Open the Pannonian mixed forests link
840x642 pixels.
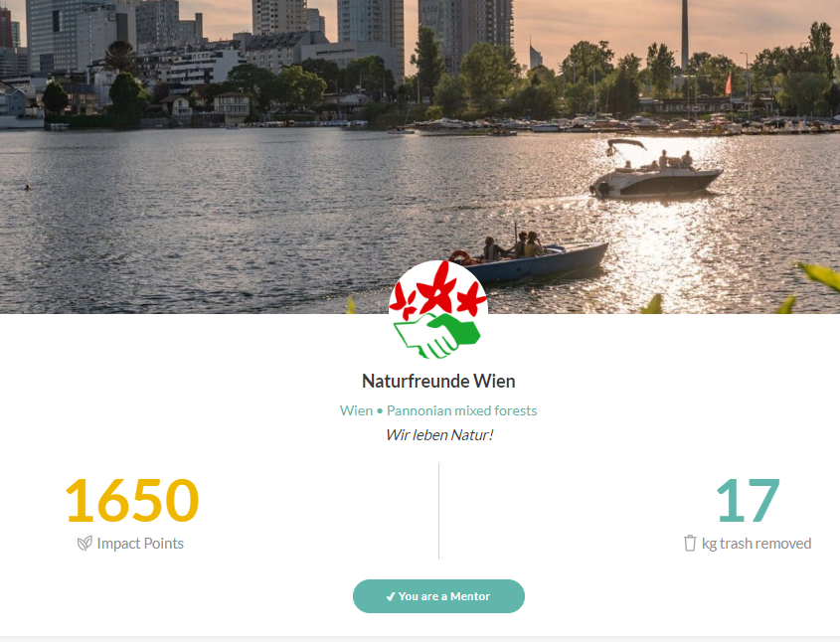(462, 410)
